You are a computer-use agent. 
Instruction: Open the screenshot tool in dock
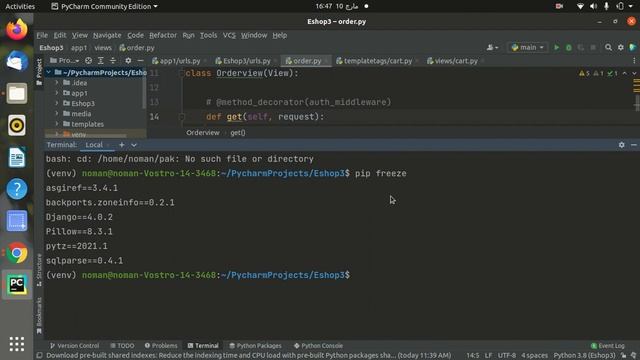click(x=17, y=221)
